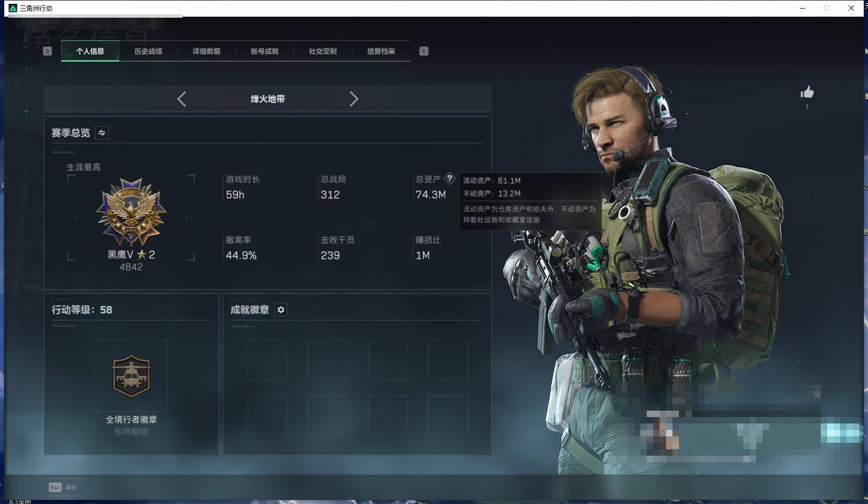Click the 生涯最高 label
Image resolution: width=868 pixels, height=504 pixels.
(x=83, y=167)
